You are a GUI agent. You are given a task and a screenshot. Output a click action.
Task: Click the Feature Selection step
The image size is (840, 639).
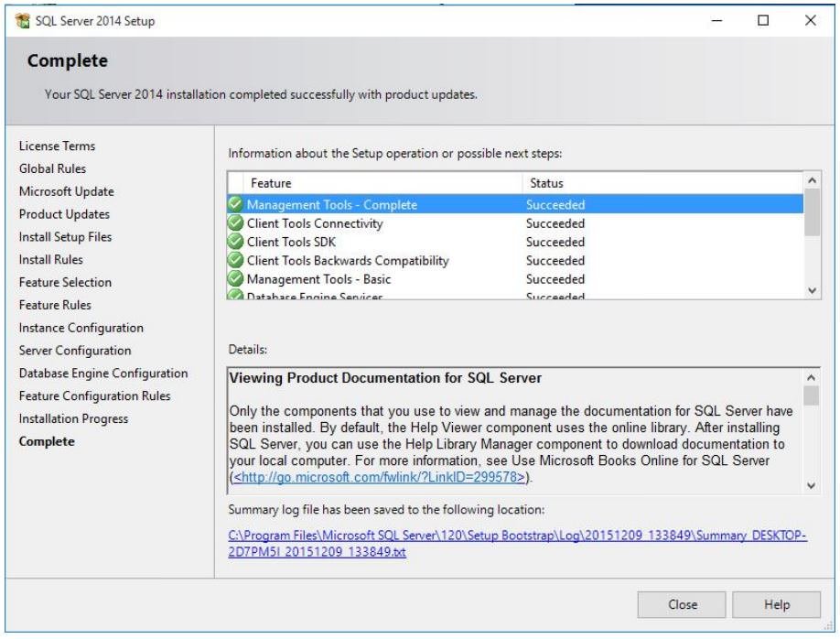coord(65,283)
